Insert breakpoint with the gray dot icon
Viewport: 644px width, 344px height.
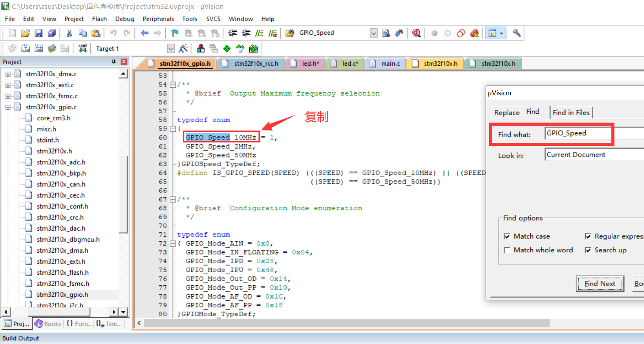434,33
